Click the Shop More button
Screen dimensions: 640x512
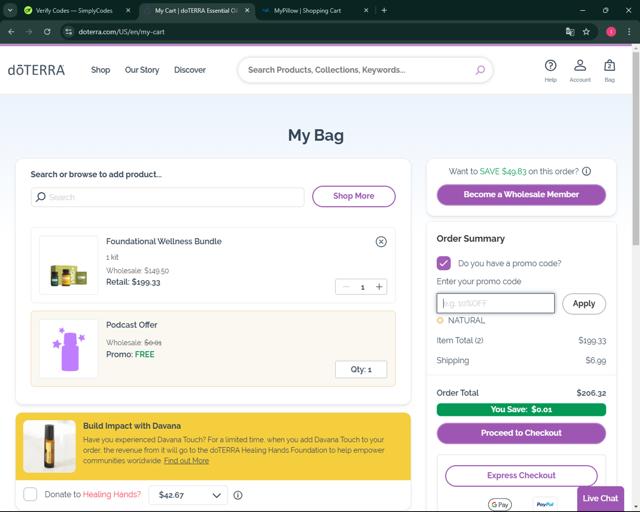[354, 196]
